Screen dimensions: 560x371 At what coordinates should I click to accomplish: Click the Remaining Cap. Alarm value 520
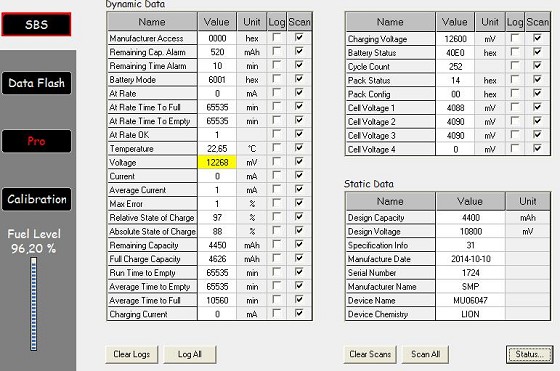pos(217,52)
